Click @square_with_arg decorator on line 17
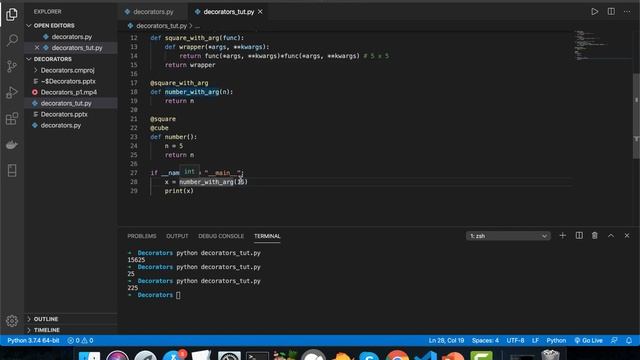The height and width of the screenshot is (360, 640). 179,83
